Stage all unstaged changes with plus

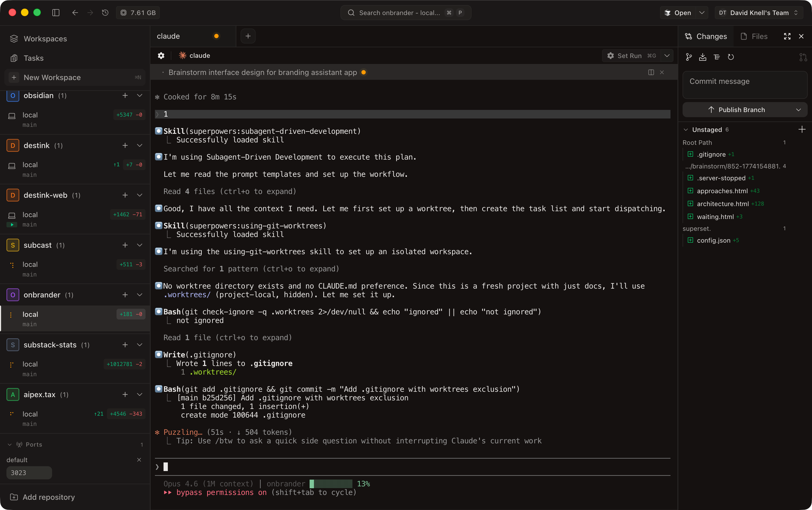click(x=802, y=130)
